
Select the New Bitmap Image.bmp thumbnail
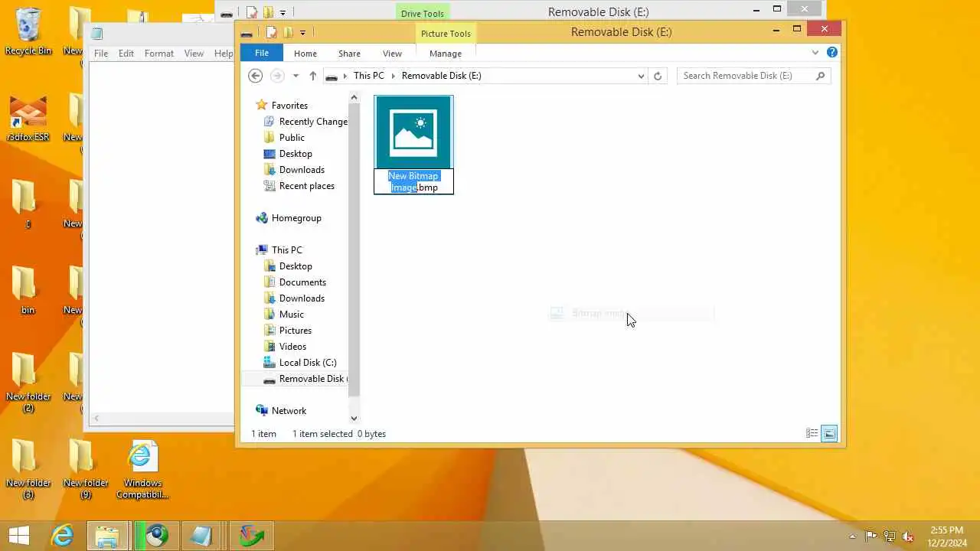point(413,132)
